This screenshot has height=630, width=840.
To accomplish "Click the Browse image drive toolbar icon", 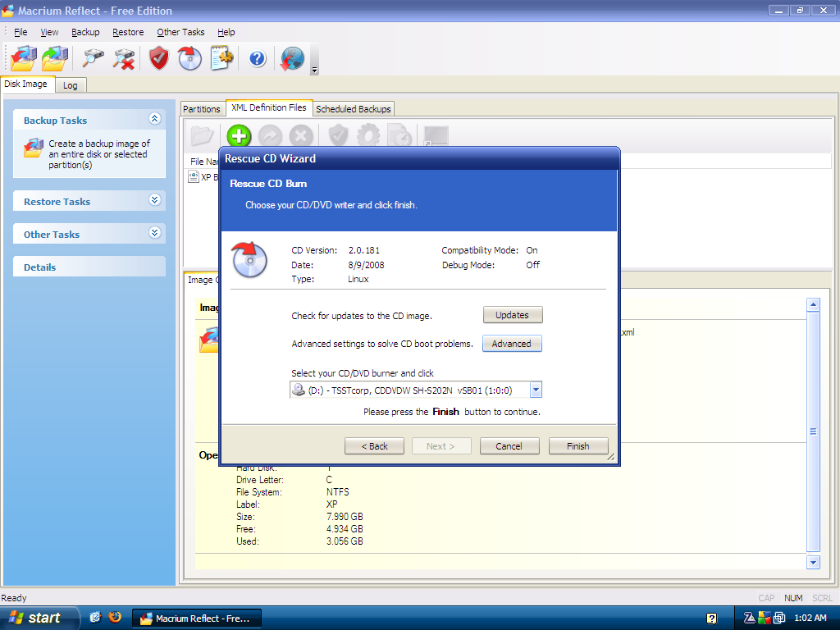I will [x=93, y=58].
